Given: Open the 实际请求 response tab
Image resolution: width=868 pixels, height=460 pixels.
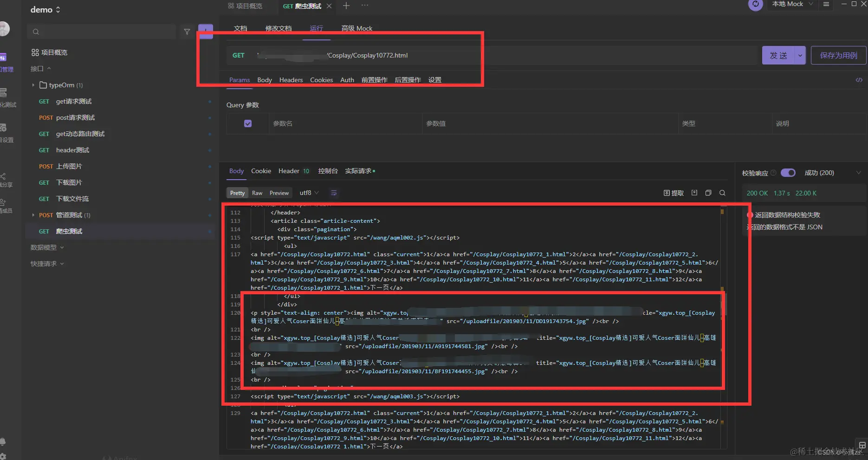Looking at the screenshot, I should tap(360, 171).
